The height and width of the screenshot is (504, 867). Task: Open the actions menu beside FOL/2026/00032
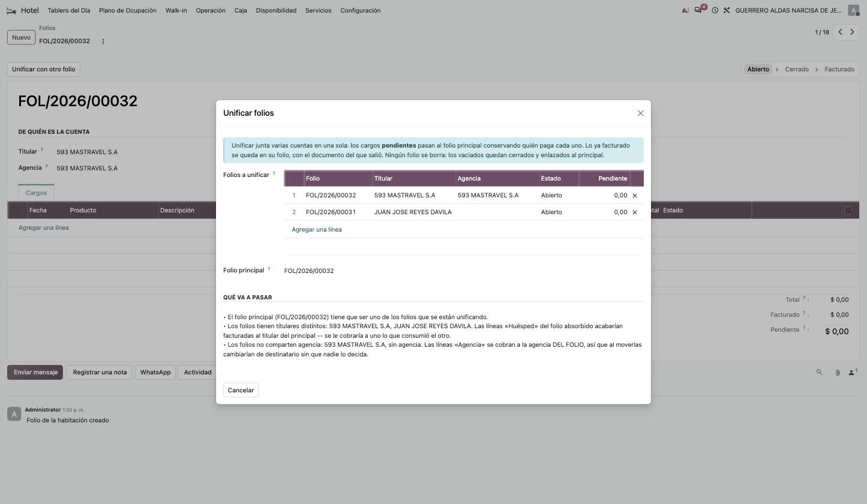[103, 41]
